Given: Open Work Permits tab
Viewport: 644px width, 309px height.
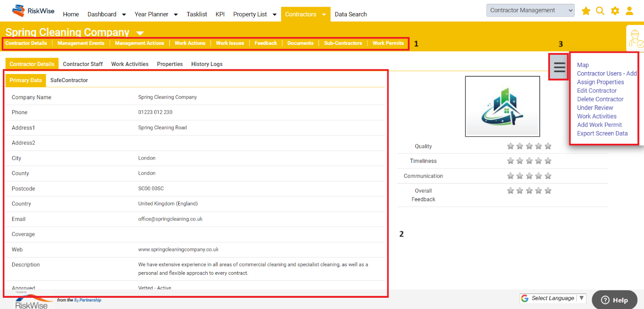Looking at the screenshot, I should coord(388,43).
